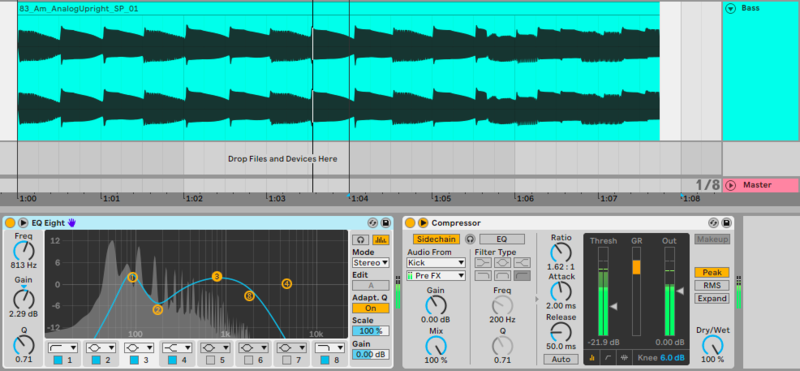Image resolution: width=800 pixels, height=371 pixels.
Task: Disable EQ band 1 activator
Action: click(58, 360)
